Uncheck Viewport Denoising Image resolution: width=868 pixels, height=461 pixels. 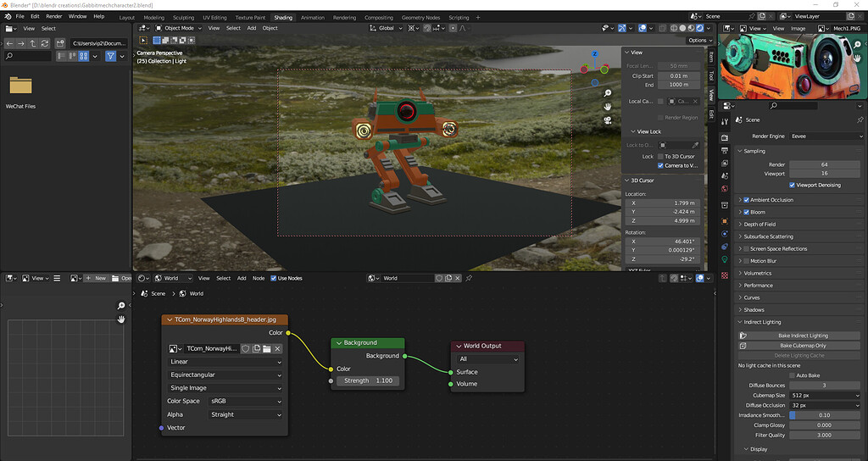pyautogui.click(x=792, y=185)
